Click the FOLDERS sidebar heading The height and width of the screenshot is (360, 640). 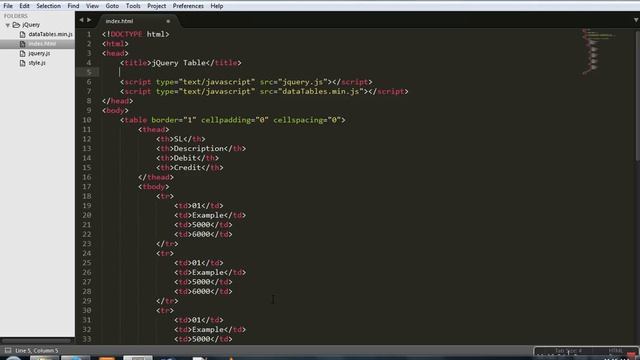point(16,16)
